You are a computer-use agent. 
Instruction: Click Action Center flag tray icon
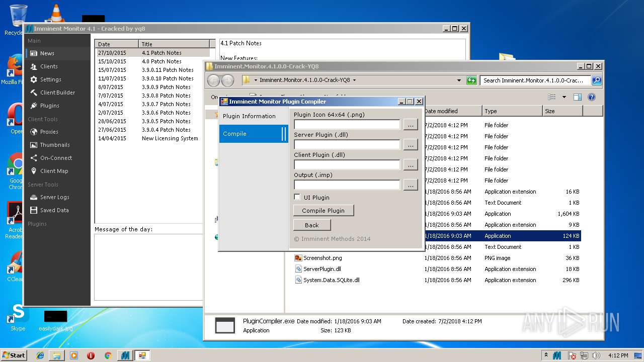(x=572, y=355)
